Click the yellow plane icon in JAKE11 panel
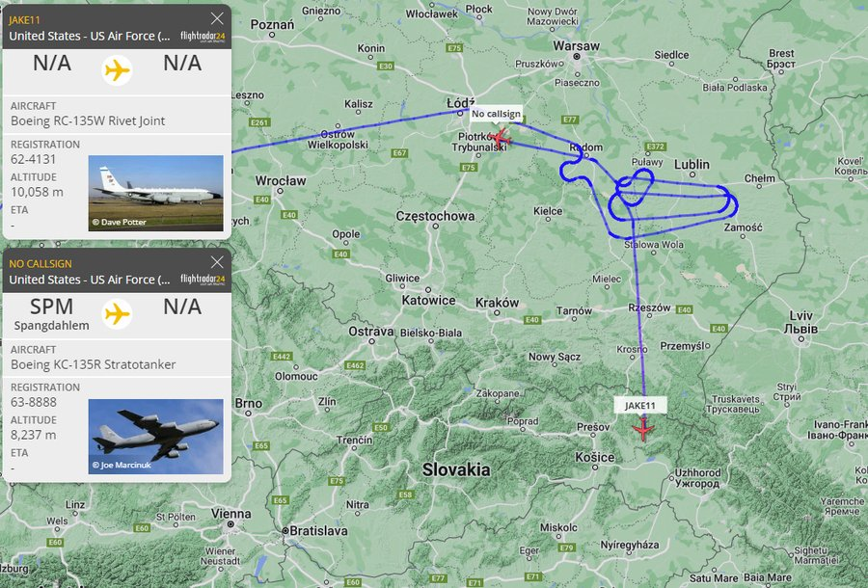The image size is (868, 588). (x=117, y=70)
